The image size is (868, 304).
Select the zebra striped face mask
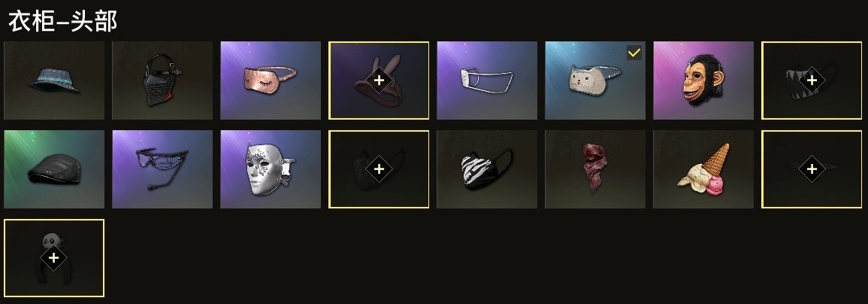click(x=487, y=169)
